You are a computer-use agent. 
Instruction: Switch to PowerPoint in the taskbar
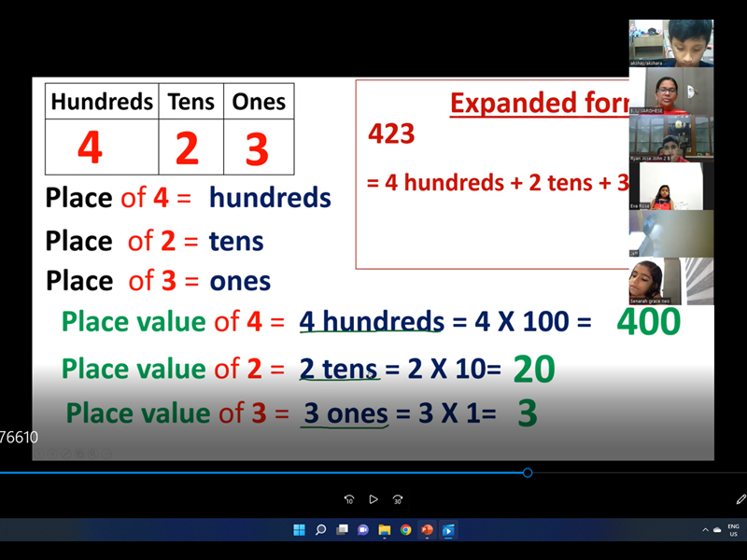pyautogui.click(x=428, y=530)
